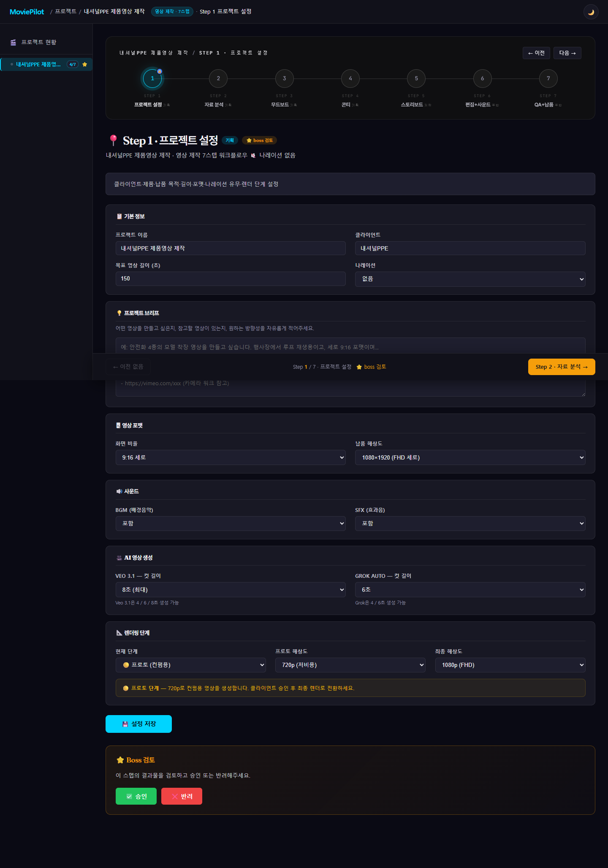Go to step 6 편집+사운드 circle

tap(483, 78)
